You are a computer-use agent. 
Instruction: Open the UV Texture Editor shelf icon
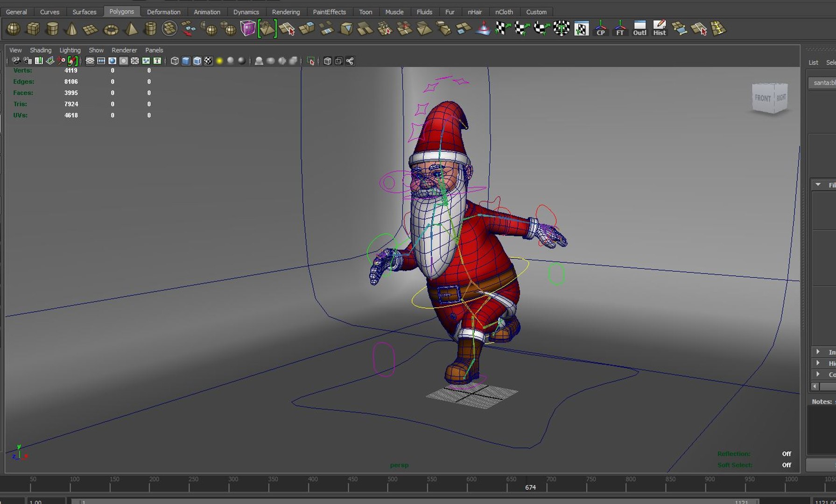(581, 29)
